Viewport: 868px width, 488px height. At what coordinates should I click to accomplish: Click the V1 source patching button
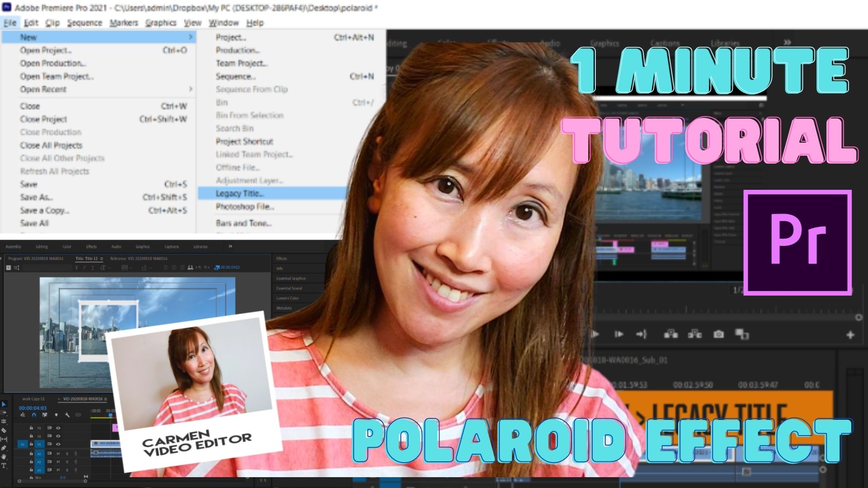pyautogui.click(x=23, y=445)
